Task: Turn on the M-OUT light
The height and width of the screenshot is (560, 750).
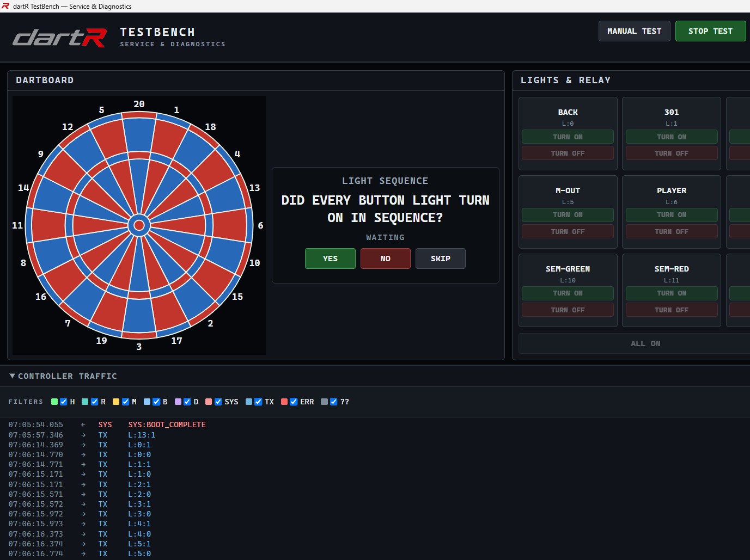Action: (x=568, y=215)
